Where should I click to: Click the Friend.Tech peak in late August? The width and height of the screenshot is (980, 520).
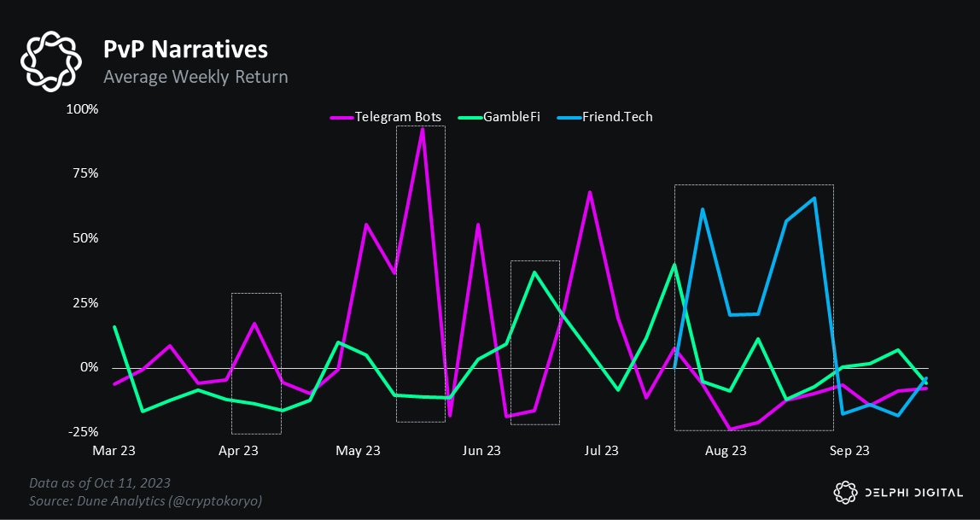pos(814,198)
